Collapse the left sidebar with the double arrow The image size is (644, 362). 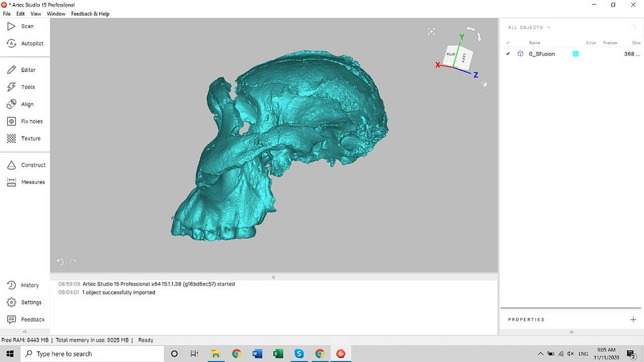[x=25, y=332]
